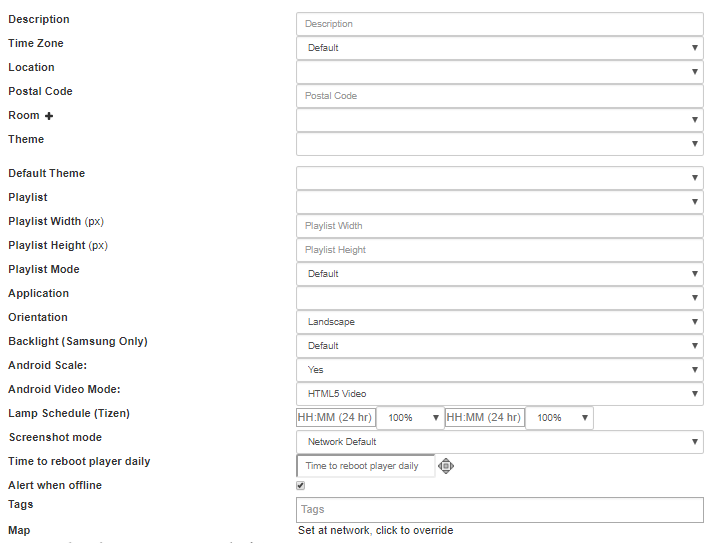Screen dimensions: 709x543
Task: Click the 'Screenshot mode' label
Action: pyautogui.click(x=55, y=437)
